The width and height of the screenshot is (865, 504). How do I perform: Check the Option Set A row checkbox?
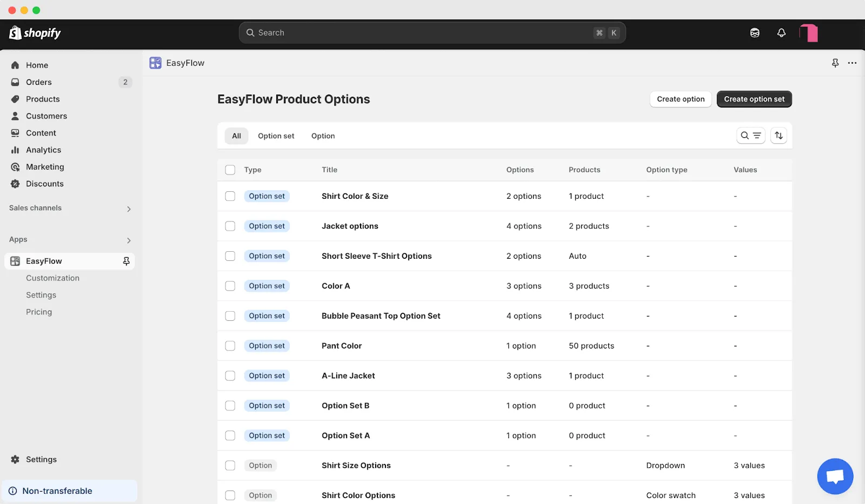pyautogui.click(x=230, y=435)
